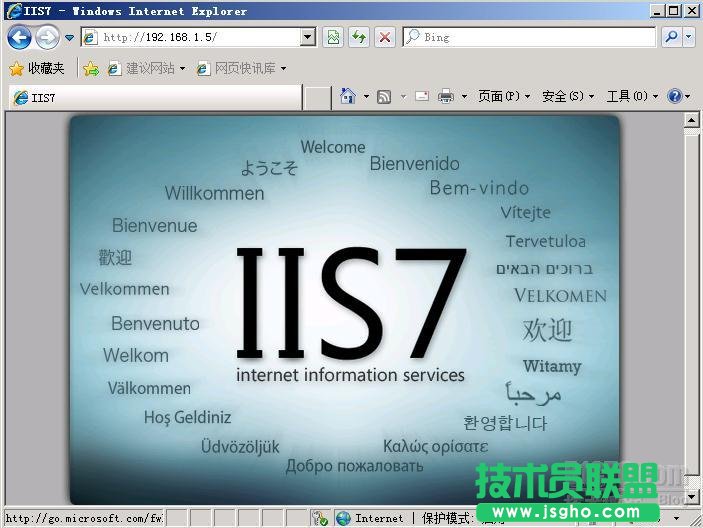Expand the Home button dropdown arrow
Image resolution: width=703 pixels, height=528 pixels.
(366, 96)
